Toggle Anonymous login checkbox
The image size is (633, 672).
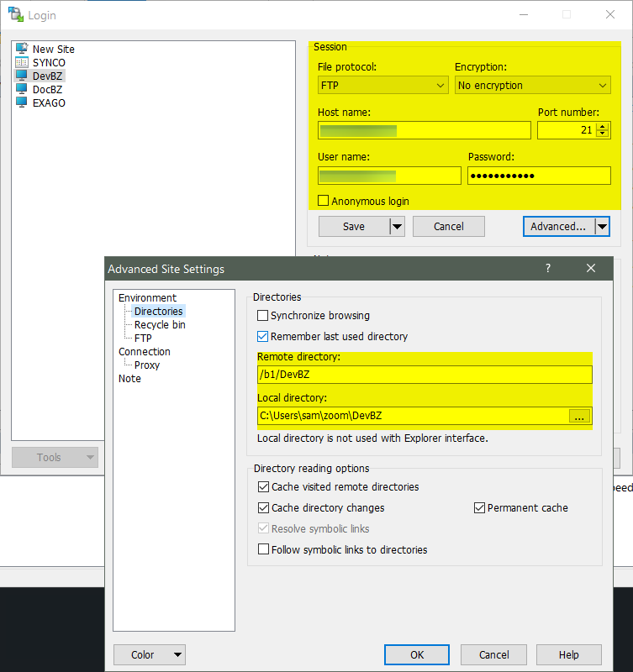(324, 201)
